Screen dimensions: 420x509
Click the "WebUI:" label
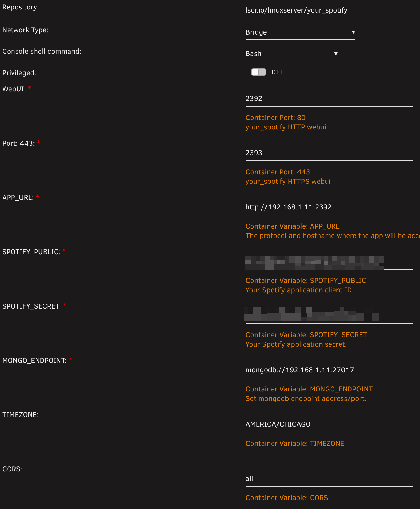click(14, 89)
